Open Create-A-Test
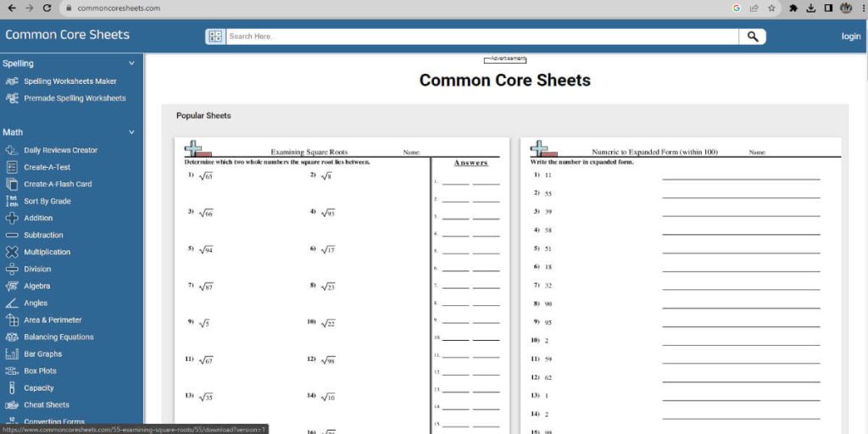Viewport: 868px width, 434px height. 47,167
